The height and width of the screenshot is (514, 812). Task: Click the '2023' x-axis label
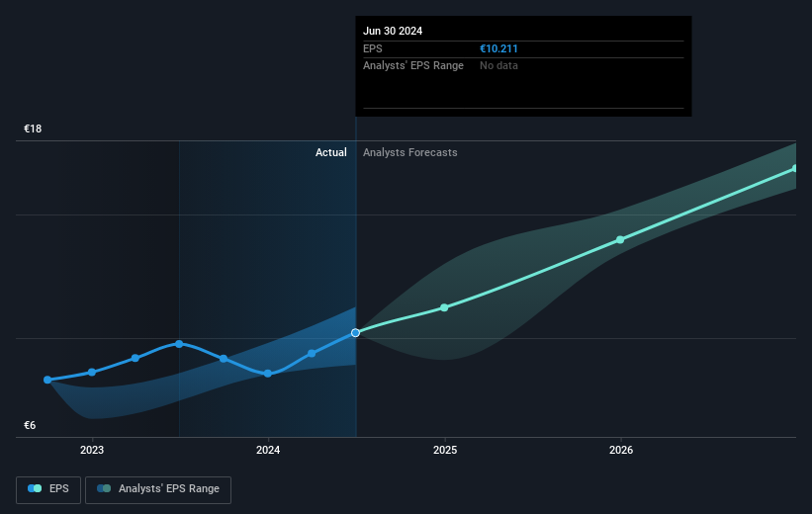coord(92,450)
